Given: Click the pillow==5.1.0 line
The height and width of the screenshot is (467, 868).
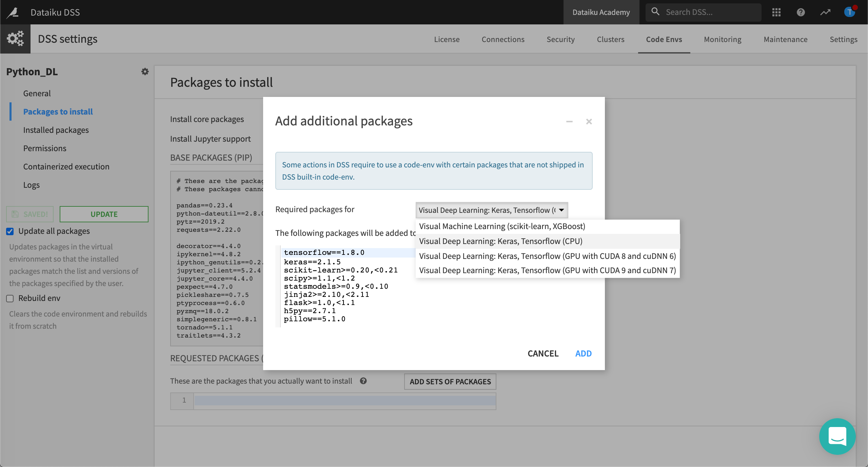Looking at the screenshot, I should [314, 319].
